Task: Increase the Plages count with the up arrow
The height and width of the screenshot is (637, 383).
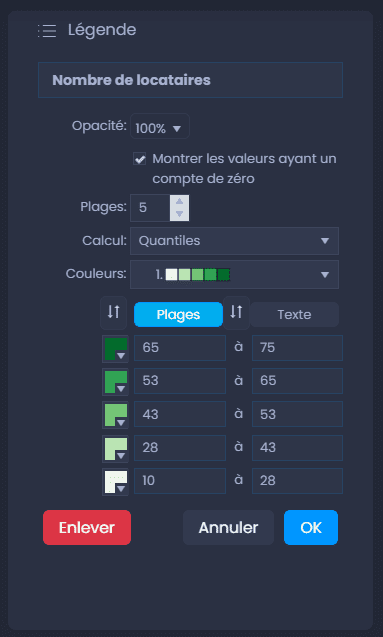Action: [180, 202]
